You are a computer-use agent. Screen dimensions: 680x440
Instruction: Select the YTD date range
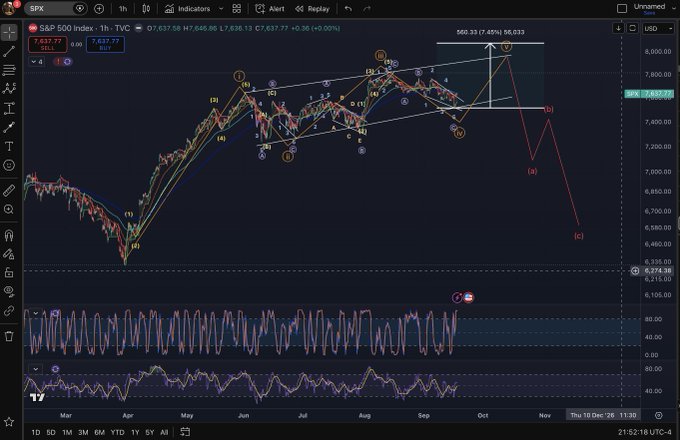click(117, 432)
